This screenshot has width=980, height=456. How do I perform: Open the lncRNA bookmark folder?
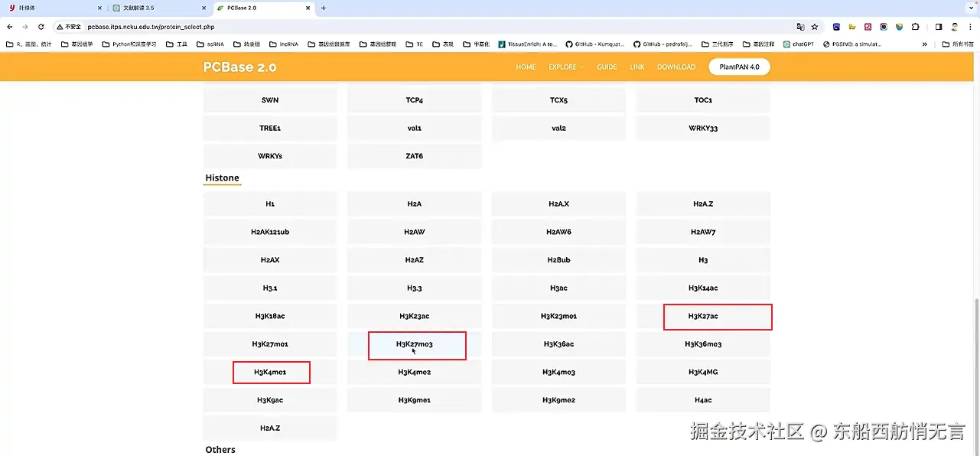[284, 44]
